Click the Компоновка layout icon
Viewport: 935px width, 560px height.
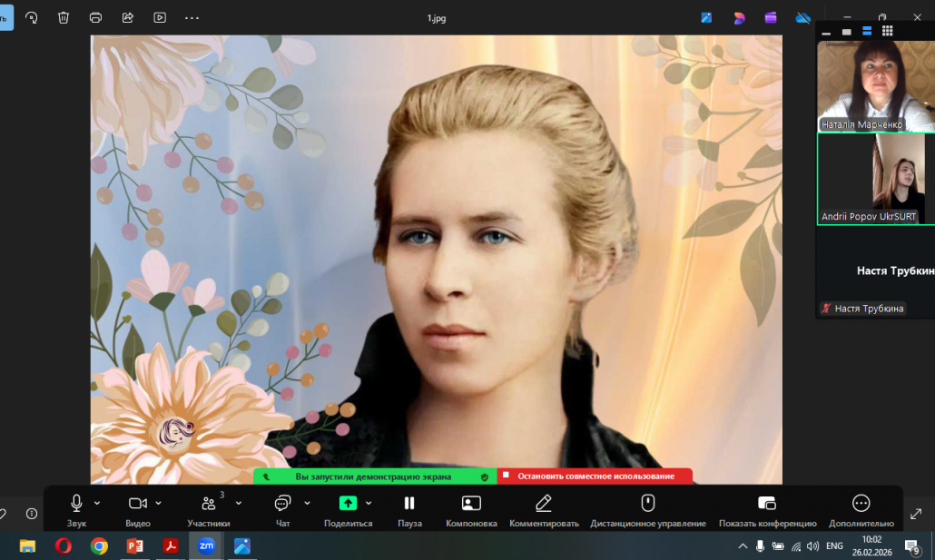pos(471,504)
